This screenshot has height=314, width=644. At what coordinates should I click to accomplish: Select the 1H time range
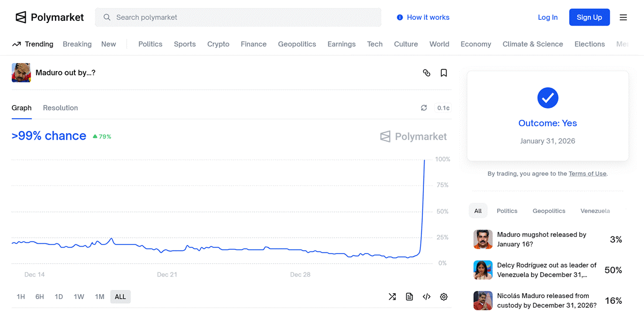point(21,297)
